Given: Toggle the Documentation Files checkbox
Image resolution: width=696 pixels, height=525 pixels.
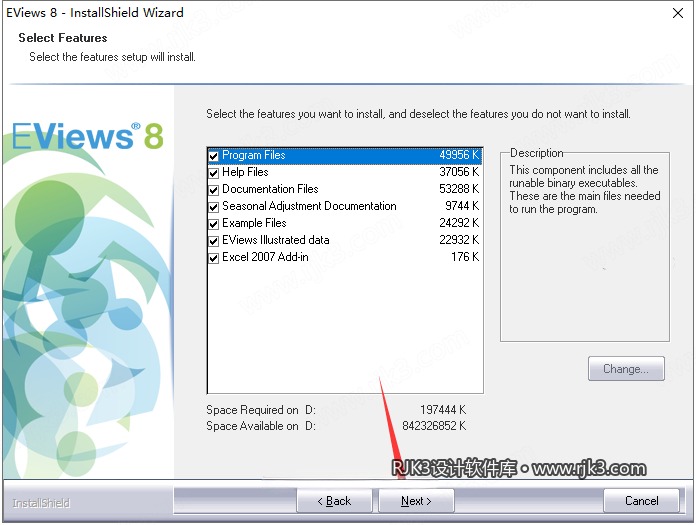Looking at the screenshot, I should [x=214, y=190].
